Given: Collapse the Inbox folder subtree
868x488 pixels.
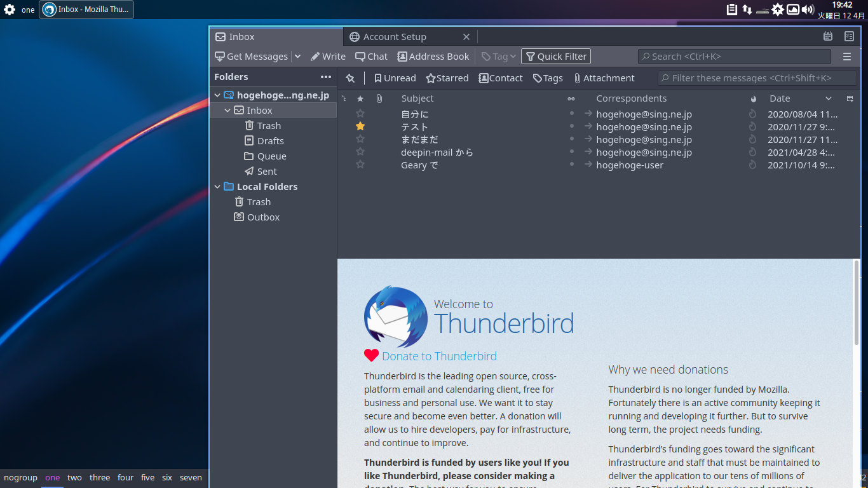Looking at the screenshot, I should click(227, 111).
